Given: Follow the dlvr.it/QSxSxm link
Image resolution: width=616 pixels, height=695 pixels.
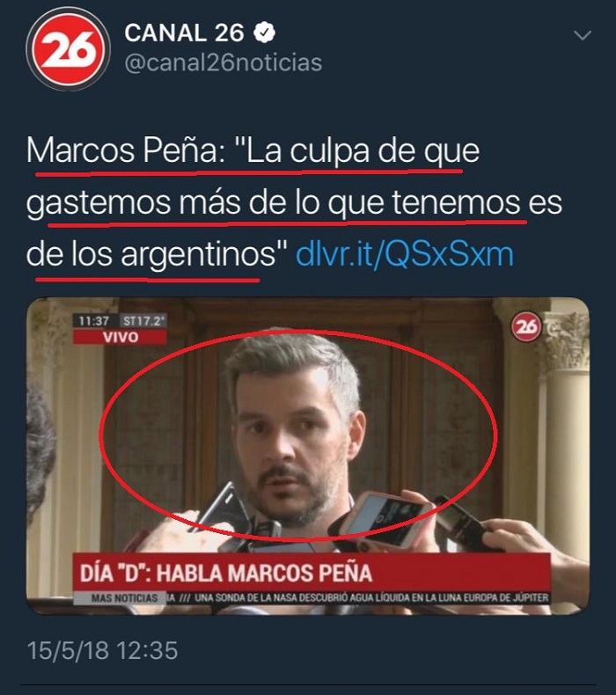Looking at the screenshot, I should (405, 254).
